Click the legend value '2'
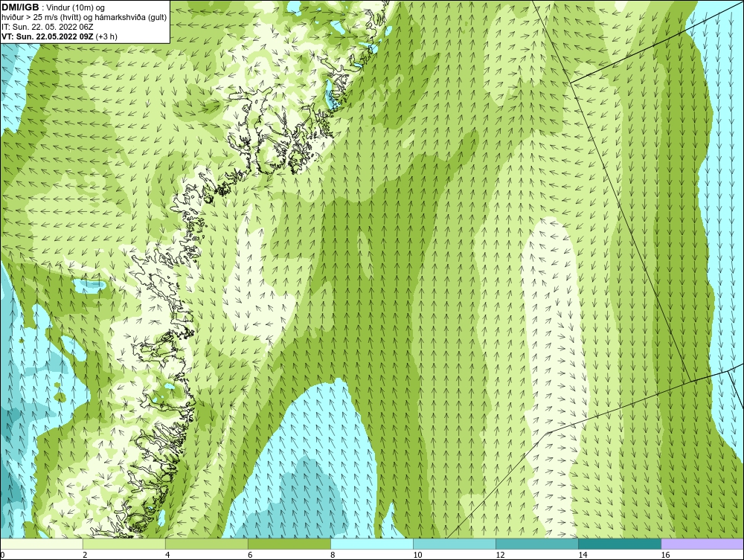Image resolution: width=744 pixels, height=560 pixels. click(85, 555)
